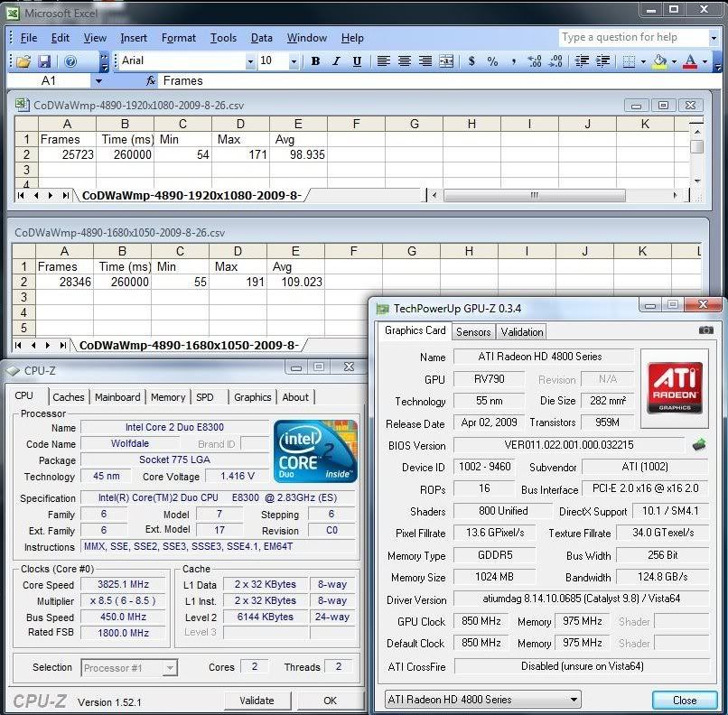Apply Percent style

(492, 61)
